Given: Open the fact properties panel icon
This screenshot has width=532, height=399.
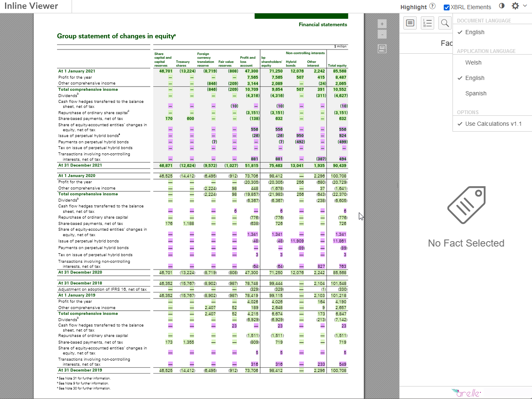Looking at the screenshot, I should click(x=410, y=23).
